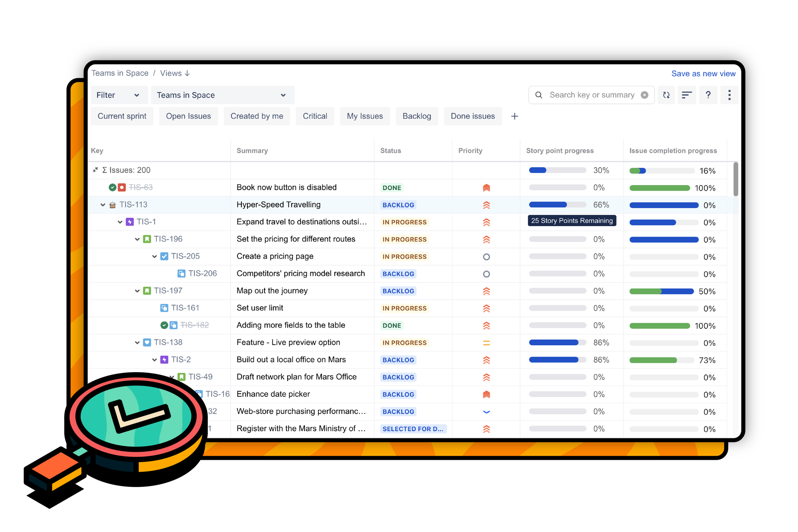Click the refresh/sync icon in toolbar
Image resolution: width=798 pixels, height=532 pixels.
pyautogui.click(x=666, y=95)
